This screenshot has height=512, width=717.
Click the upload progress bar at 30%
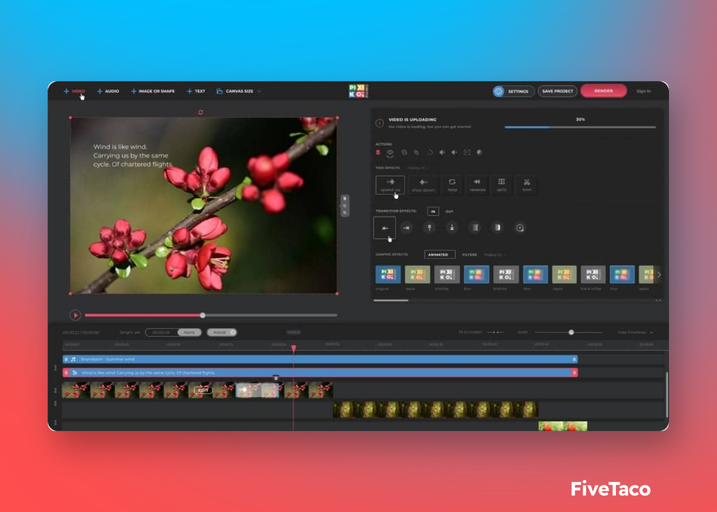click(x=580, y=127)
